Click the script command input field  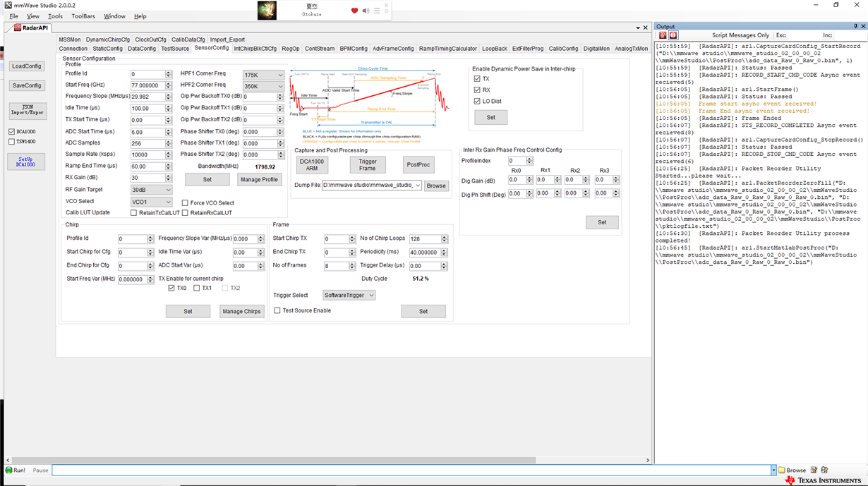tap(411, 470)
